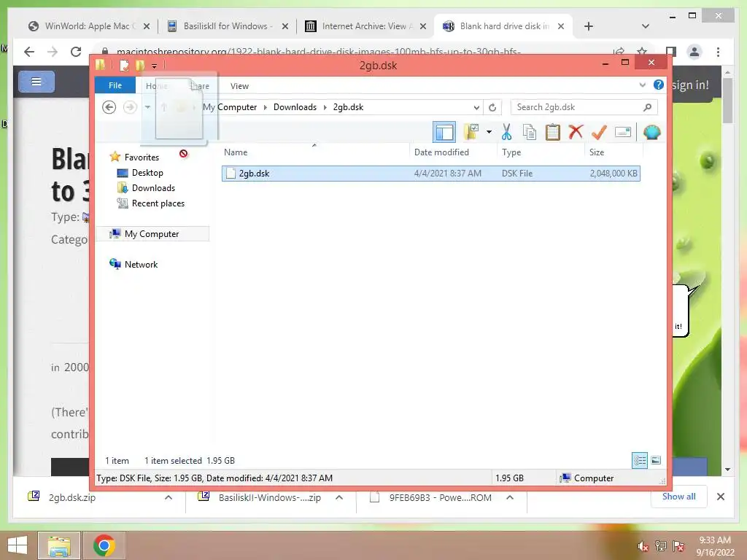Click the New Folder icon in the quick access toolbar
Screen dimensions: 747x560
pos(140,65)
